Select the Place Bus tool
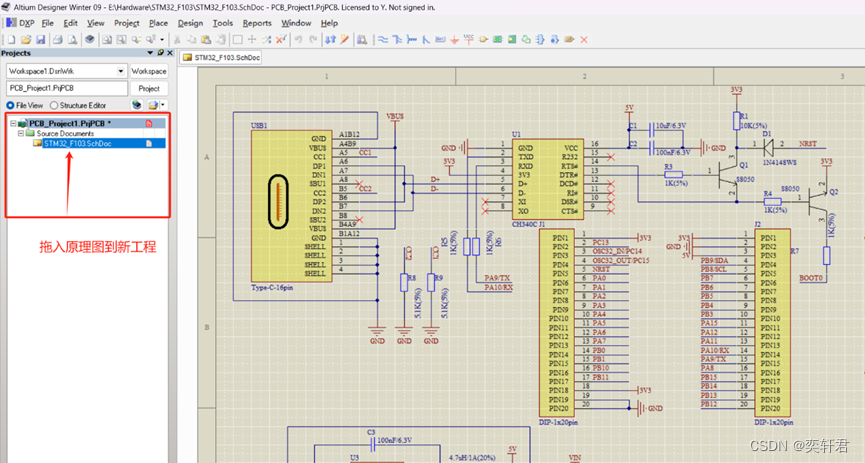The image size is (865, 463). click(397, 40)
